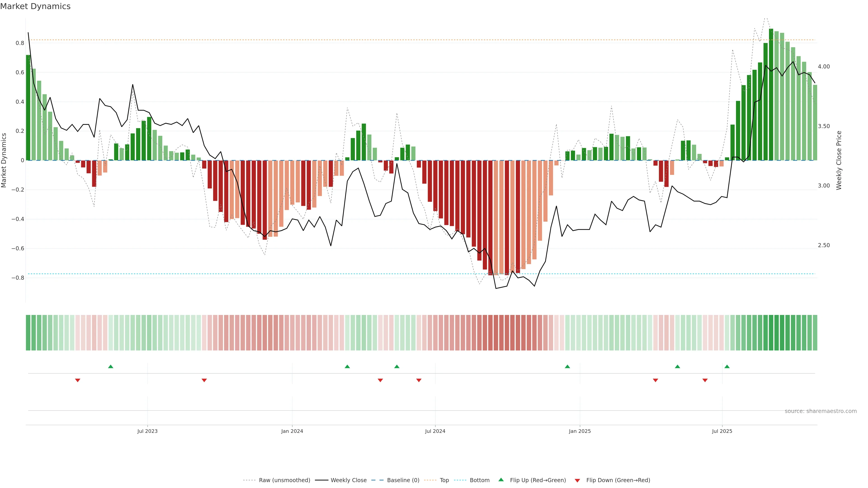Click the first dark green heatmap strip cell
This screenshot has width=868, height=488.
point(28,332)
